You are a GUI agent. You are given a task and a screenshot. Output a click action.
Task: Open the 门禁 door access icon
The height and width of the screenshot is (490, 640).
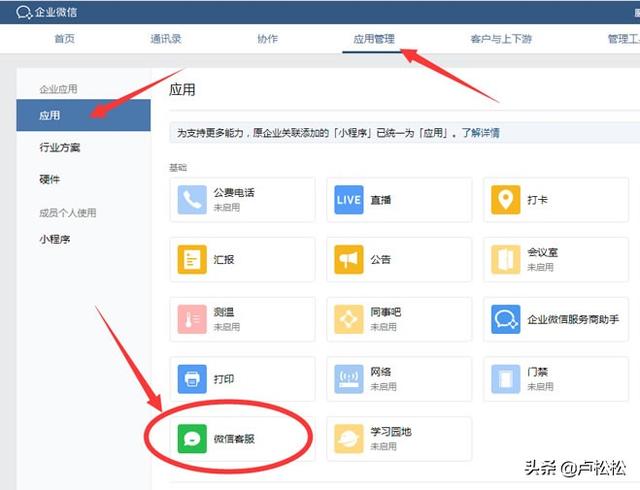pyautogui.click(x=506, y=379)
